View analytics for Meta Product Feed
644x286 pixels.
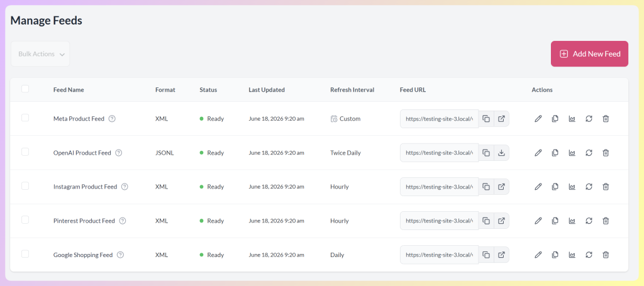pos(572,119)
